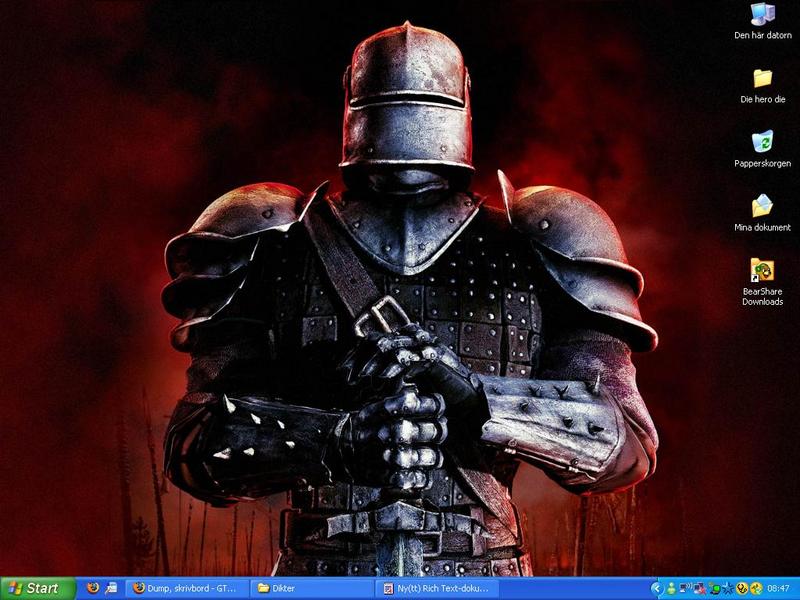Switch to Dikter folder taskbar button
Screen dimensions: 800x600
[x=310, y=588]
